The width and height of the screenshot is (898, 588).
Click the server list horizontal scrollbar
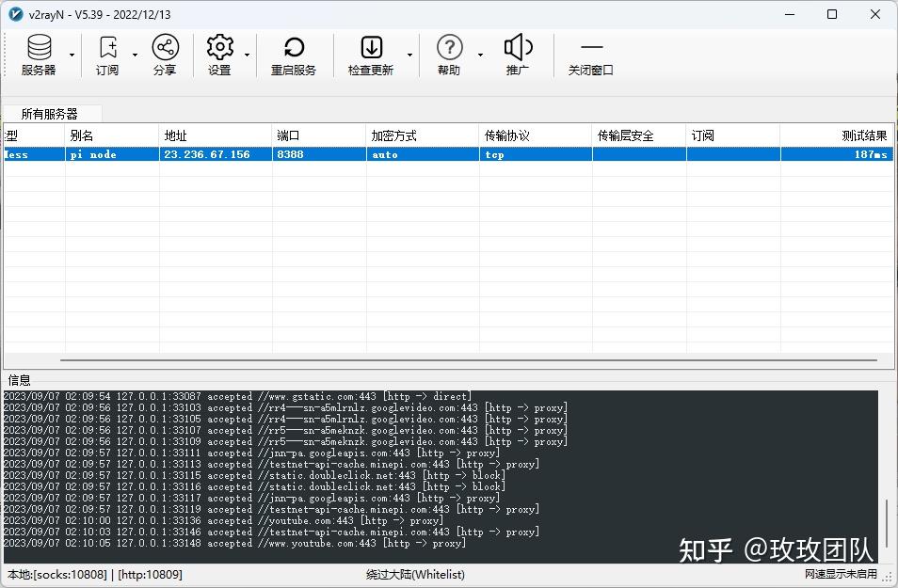pyautogui.click(x=469, y=360)
